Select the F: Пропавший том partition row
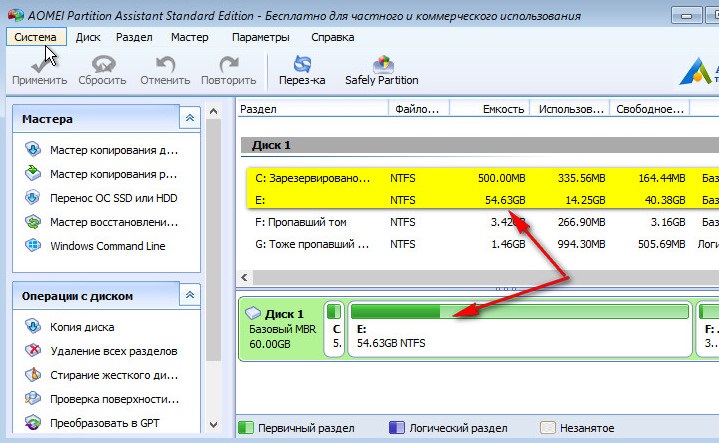The width and height of the screenshot is (719, 443). (479, 222)
